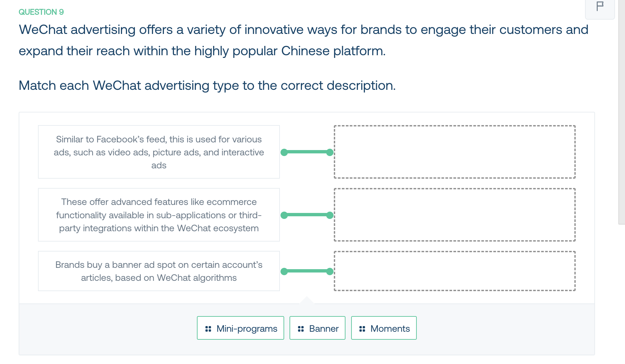625x364 pixels.
Task: Click the connector line beside Facebook feed description
Action: pyautogui.click(x=307, y=152)
